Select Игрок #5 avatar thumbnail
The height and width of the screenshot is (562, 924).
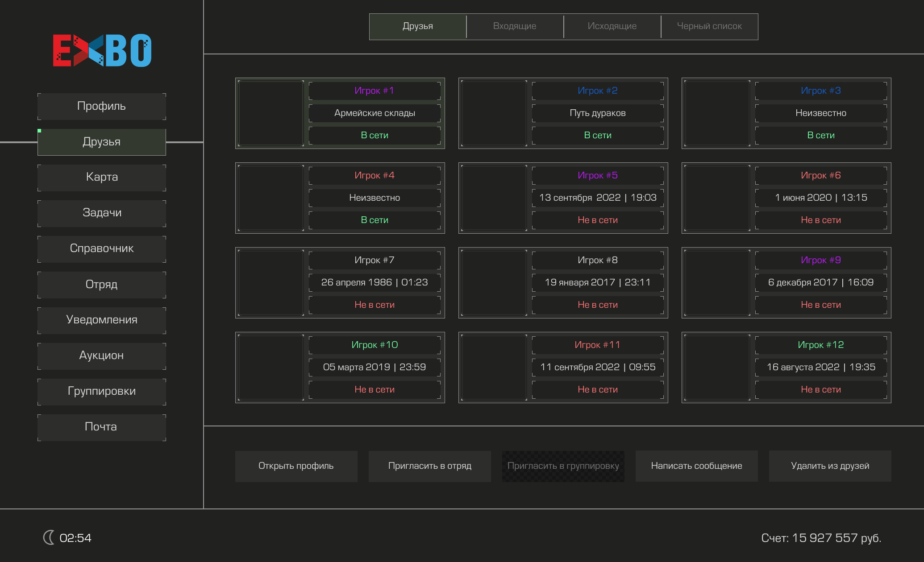[494, 198]
